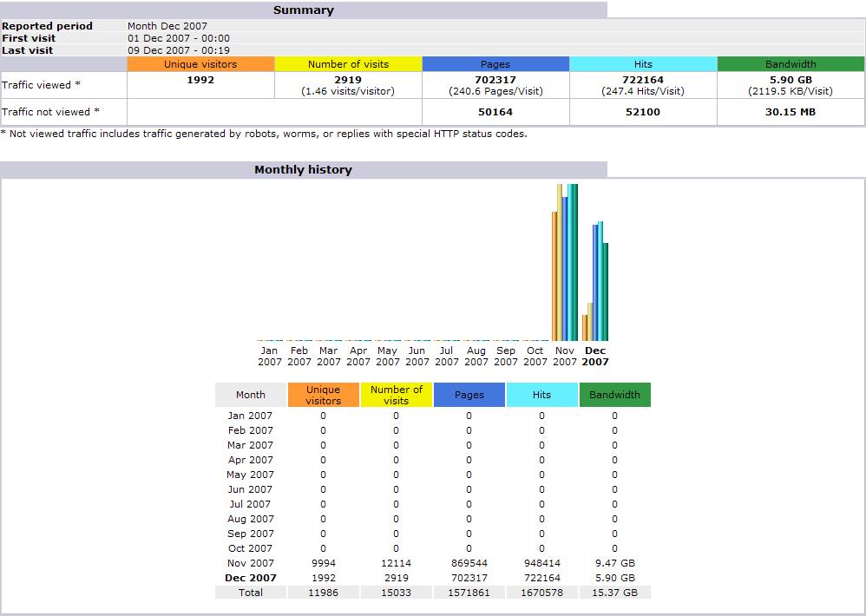
Task: Select the Nov 2007 label under chart
Action: tap(564, 356)
